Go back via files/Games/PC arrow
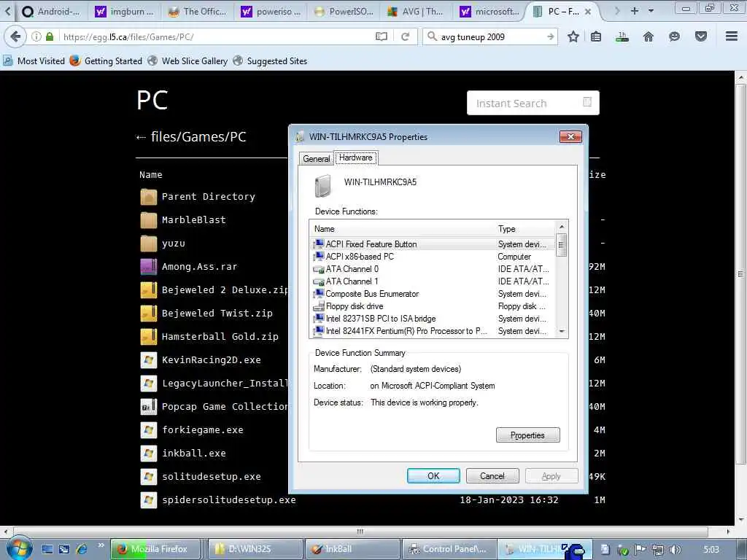Screen dimensions: 747x560 (140, 138)
